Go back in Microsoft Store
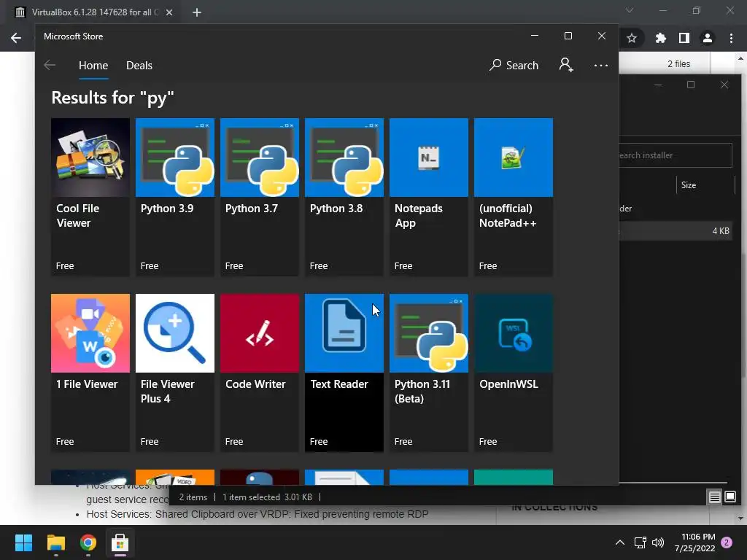Image resolution: width=747 pixels, height=560 pixels. pyautogui.click(x=50, y=65)
